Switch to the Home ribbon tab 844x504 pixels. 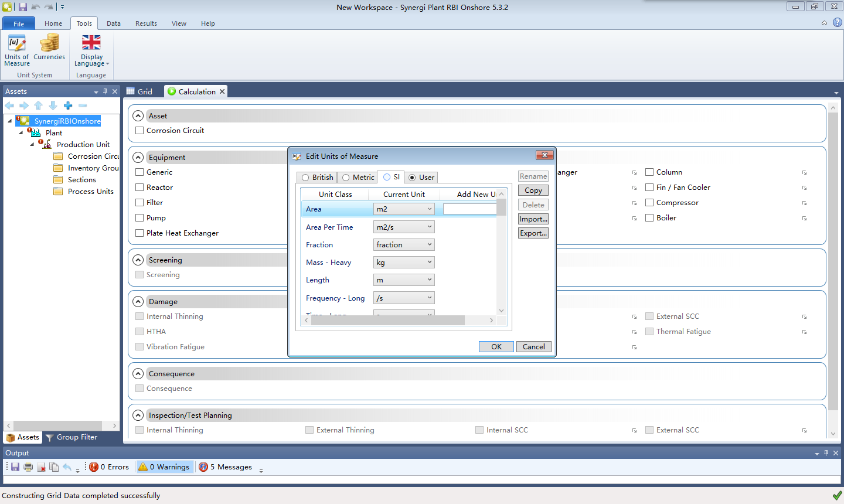coord(53,23)
